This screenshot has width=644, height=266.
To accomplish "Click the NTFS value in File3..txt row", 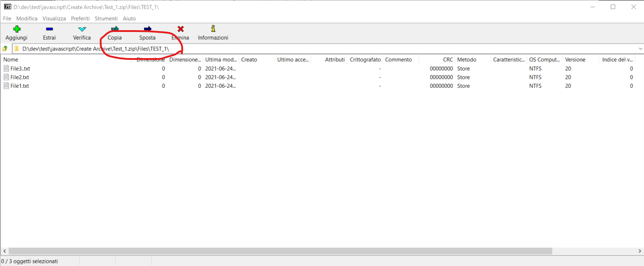I will 536,68.
